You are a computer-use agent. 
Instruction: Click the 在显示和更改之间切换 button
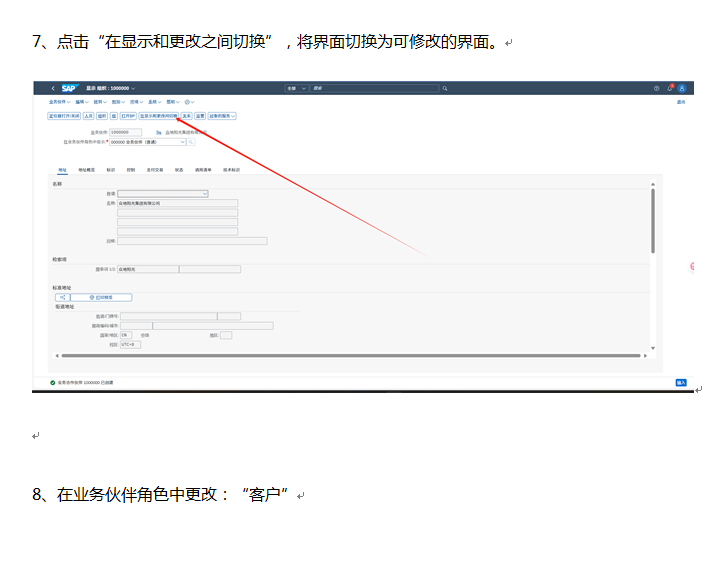(158, 115)
